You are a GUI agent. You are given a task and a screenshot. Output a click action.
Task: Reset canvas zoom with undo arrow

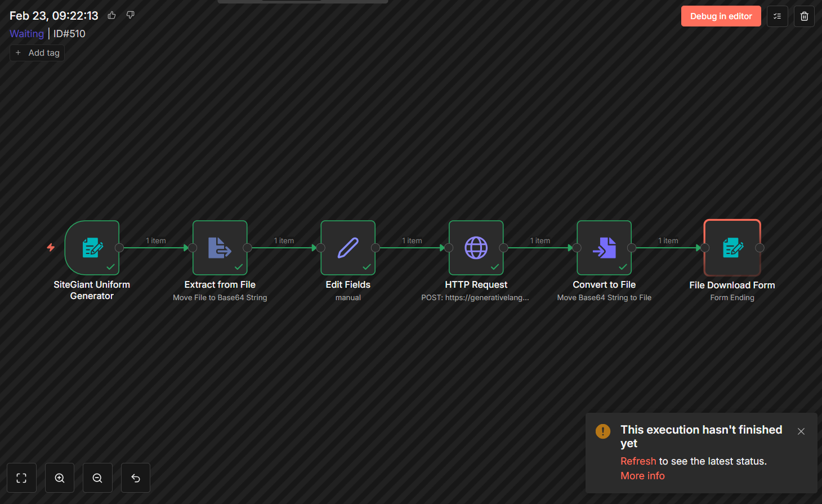pyautogui.click(x=136, y=478)
